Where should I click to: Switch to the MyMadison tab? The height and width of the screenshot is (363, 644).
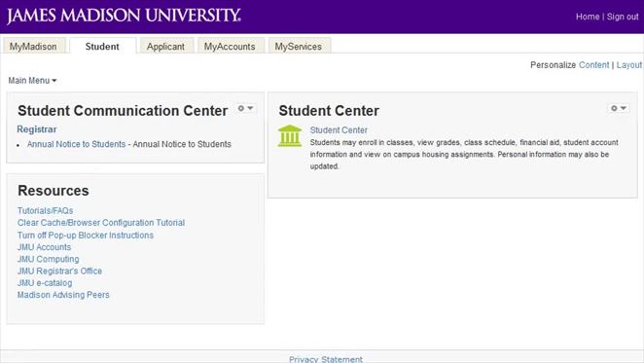(x=34, y=46)
